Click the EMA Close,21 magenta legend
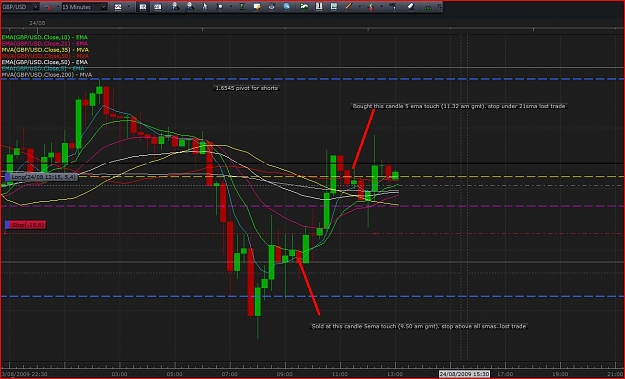The width and height of the screenshot is (625, 379). pyautogui.click(x=45, y=43)
